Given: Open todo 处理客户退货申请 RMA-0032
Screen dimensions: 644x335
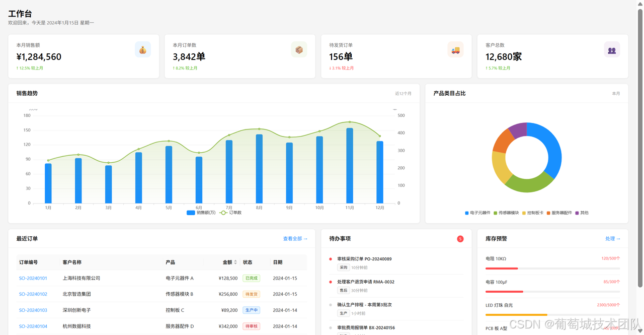Looking at the screenshot, I should point(366,282).
